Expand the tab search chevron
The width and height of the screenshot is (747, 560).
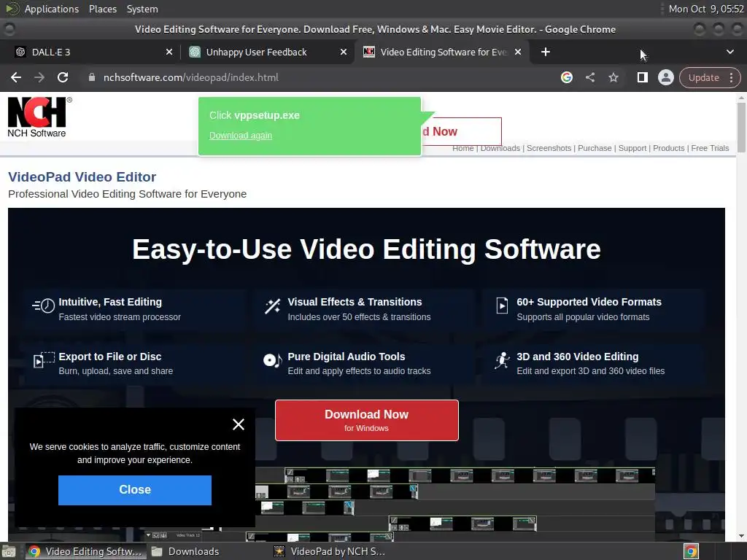(729, 52)
